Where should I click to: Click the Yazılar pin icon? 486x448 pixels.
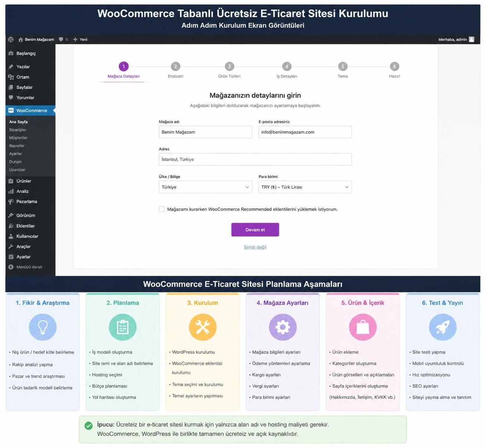point(11,67)
